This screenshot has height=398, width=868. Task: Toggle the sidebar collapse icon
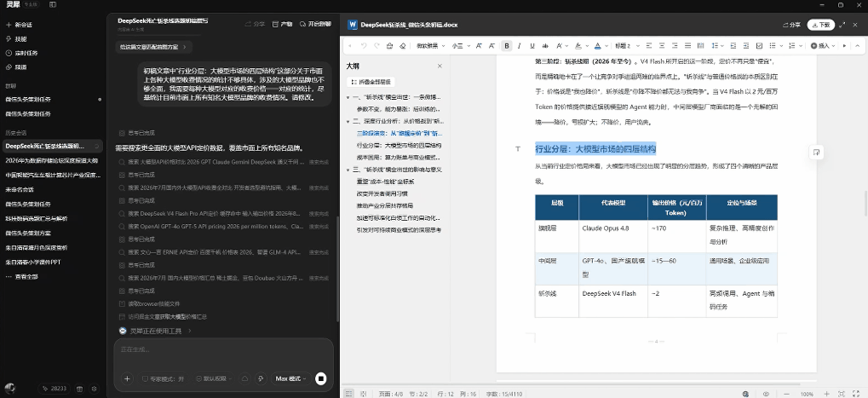(53, 4)
